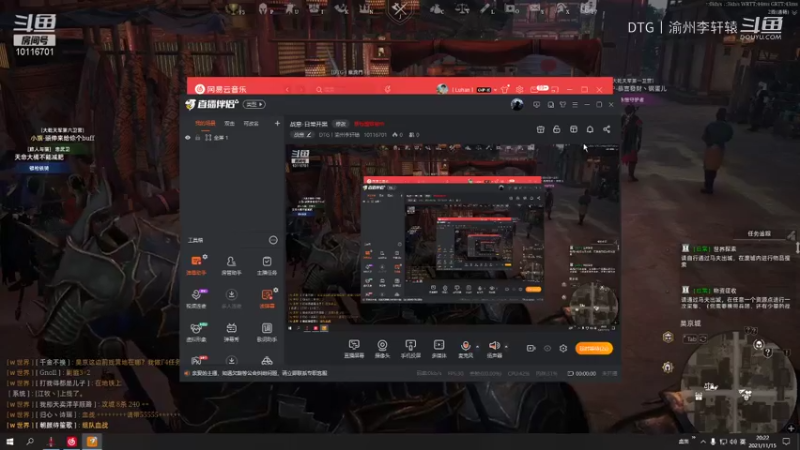Open the gift box icon above preview
Screen dimensions: 800x450
(x=540, y=129)
